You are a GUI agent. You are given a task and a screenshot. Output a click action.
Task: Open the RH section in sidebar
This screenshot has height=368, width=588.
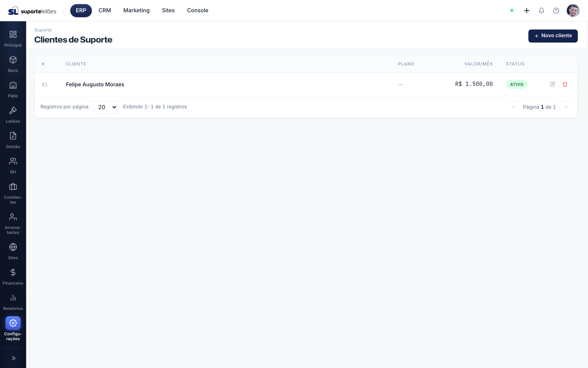click(x=13, y=166)
